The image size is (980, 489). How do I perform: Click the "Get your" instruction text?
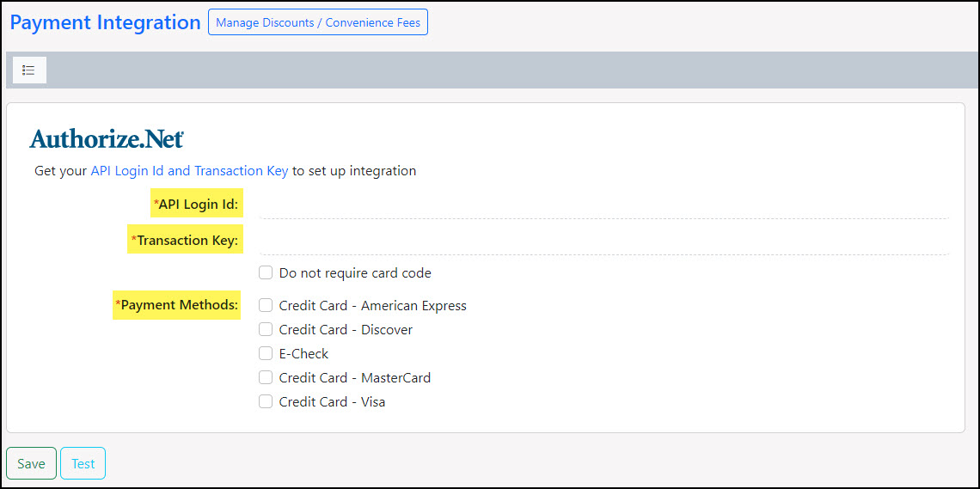(x=61, y=171)
